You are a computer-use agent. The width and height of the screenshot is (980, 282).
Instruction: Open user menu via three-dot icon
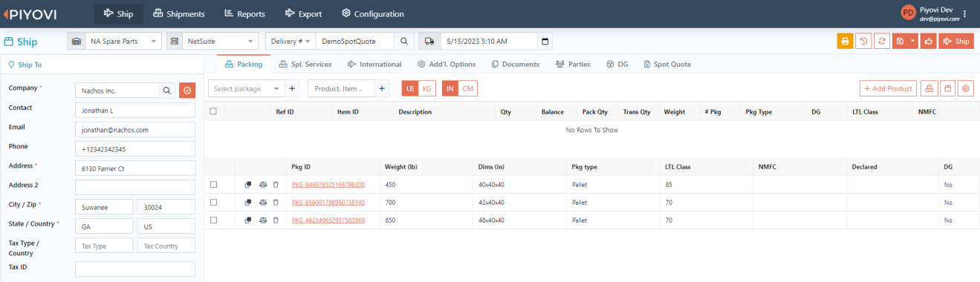pyautogui.click(x=965, y=13)
